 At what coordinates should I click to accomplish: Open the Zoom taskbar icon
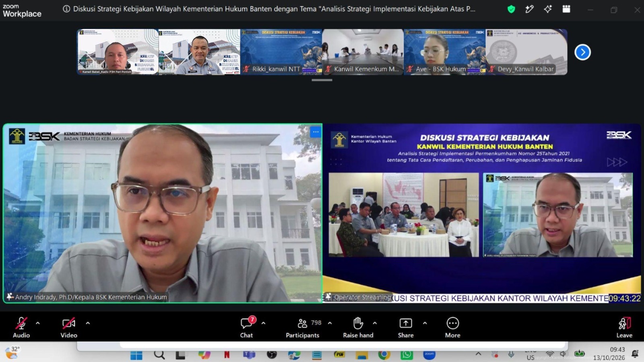(x=429, y=355)
